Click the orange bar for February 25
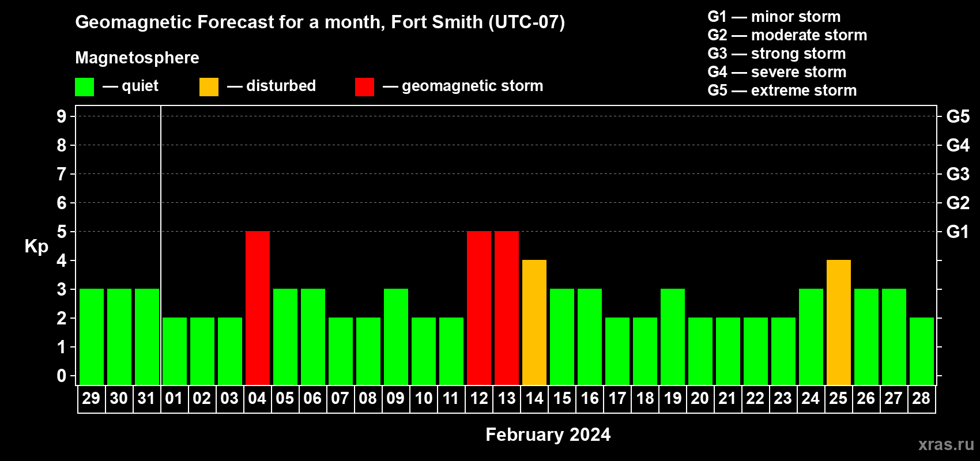This screenshot has height=461, width=980. pos(839,322)
